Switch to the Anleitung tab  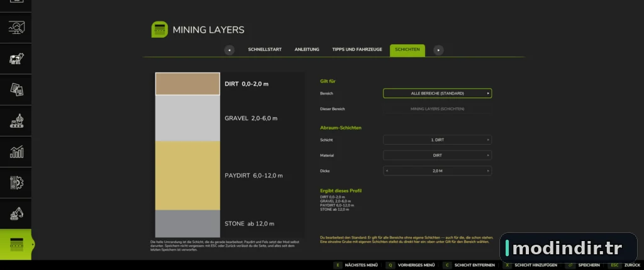[x=307, y=49]
